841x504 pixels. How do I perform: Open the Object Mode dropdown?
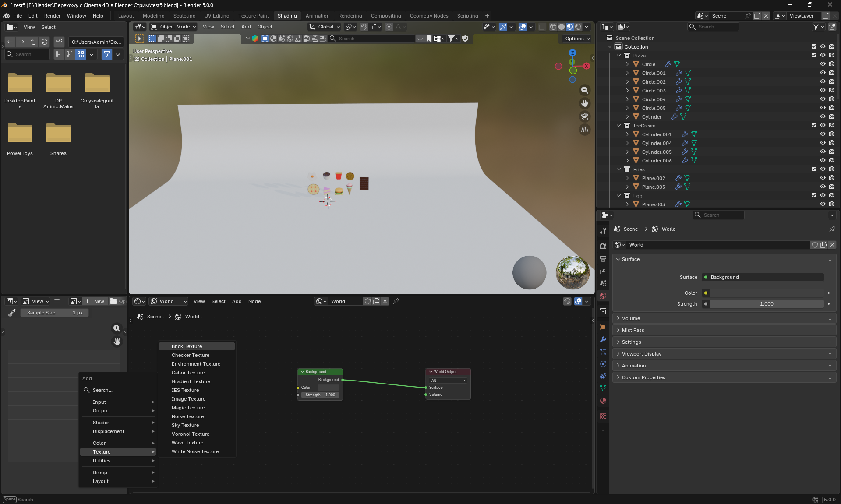[x=174, y=27]
